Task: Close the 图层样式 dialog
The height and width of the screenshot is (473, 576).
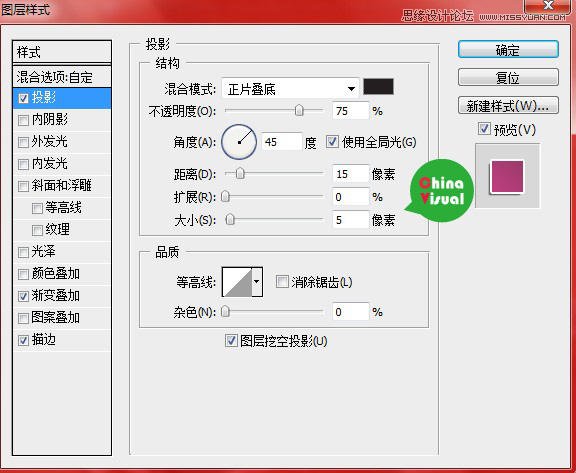Action: coord(548,5)
